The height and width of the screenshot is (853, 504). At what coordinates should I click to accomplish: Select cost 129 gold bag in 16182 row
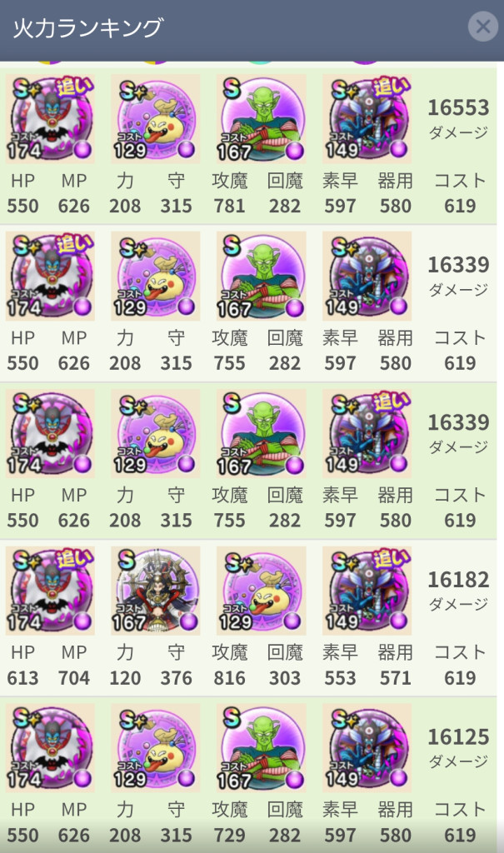[x=262, y=591]
